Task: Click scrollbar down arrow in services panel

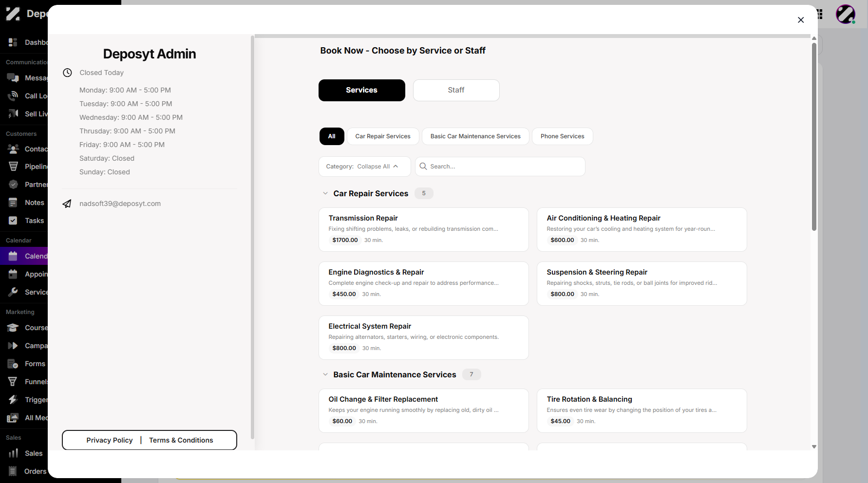Action: point(814,446)
